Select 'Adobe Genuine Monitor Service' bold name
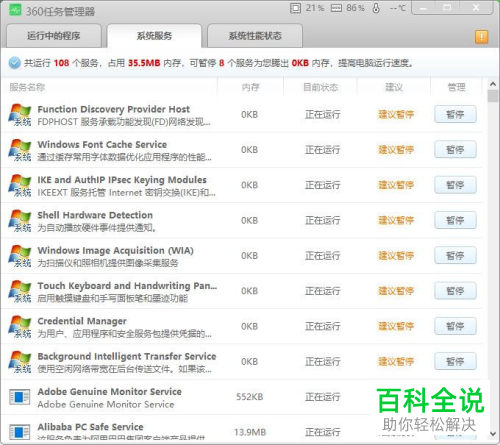This screenshot has height=445, width=500. coord(110,392)
